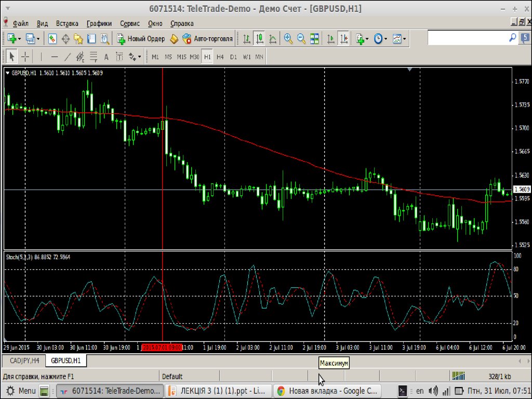Toggle Авто-торговля automatic trading

point(207,38)
